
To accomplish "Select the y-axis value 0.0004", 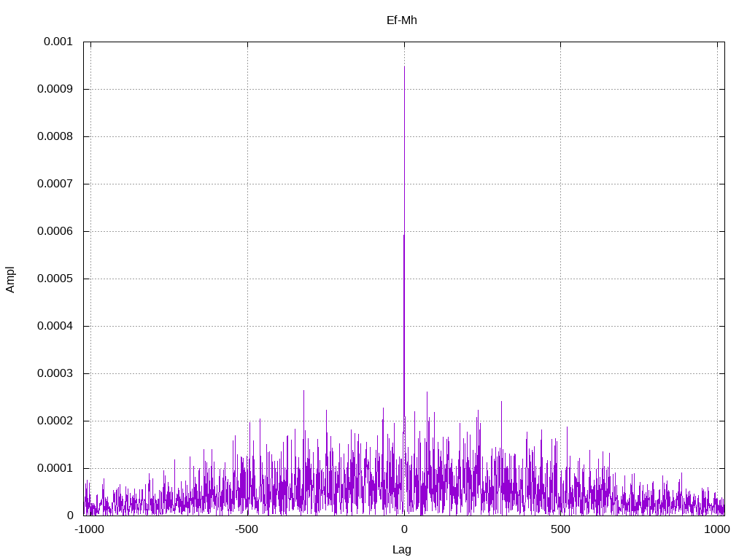I will click(x=55, y=326).
